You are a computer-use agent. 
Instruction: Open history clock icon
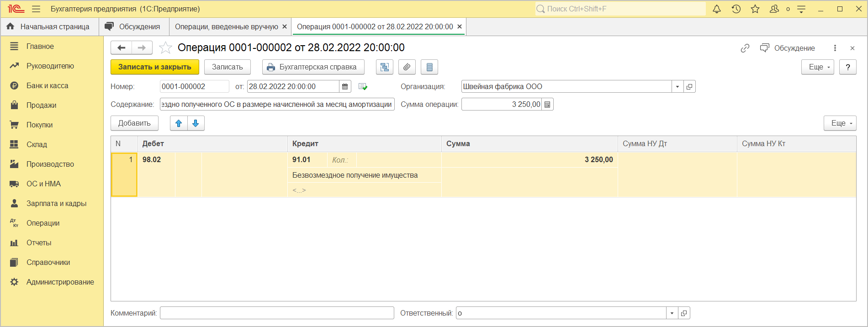point(736,9)
